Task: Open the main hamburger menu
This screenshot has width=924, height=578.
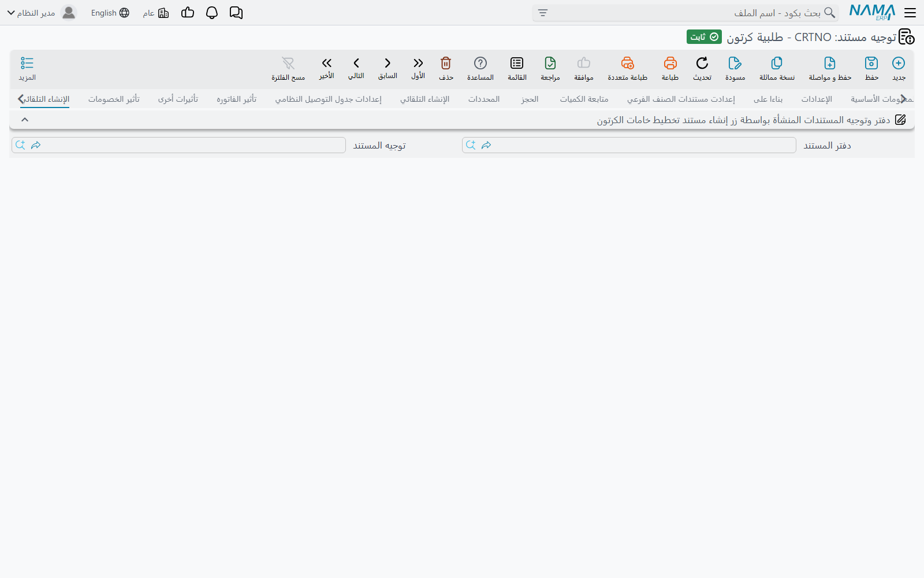Action: (x=910, y=13)
